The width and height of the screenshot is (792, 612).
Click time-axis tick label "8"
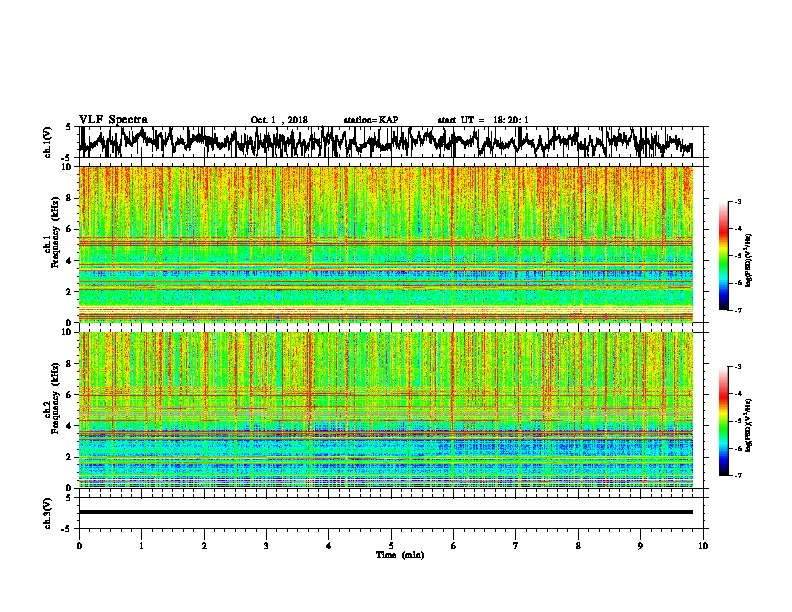coord(578,546)
